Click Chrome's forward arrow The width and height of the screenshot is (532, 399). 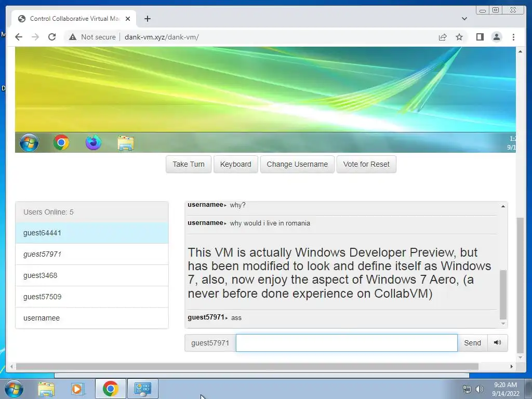tap(35, 37)
